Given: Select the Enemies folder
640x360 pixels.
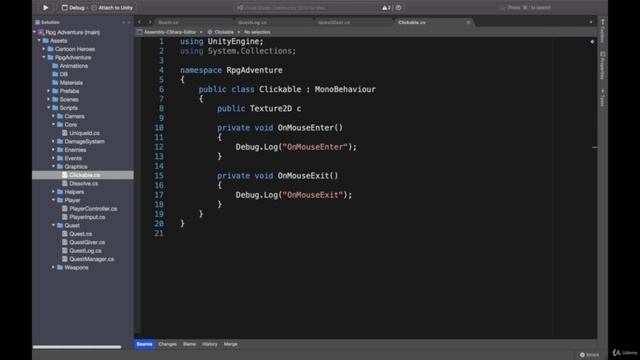Looking at the screenshot, I should point(71,150).
